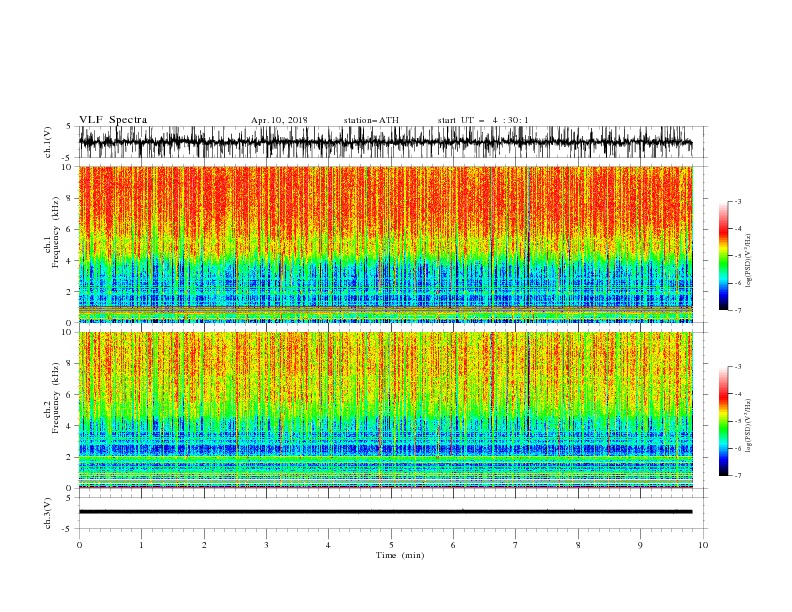Click the ch.1 voltage waveform trace
Image resolution: width=792 pixels, height=612 pixels.
[385, 142]
